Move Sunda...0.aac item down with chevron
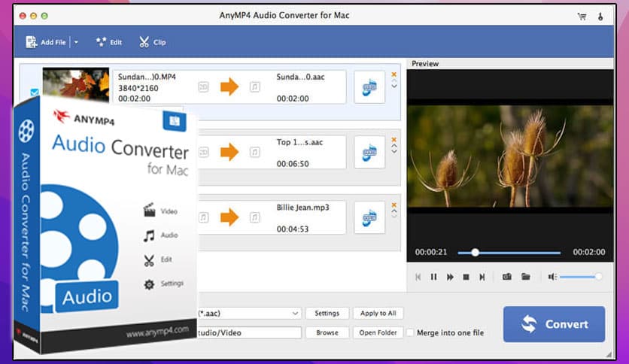The width and height of the screenshot is (629, 364). 394,86
